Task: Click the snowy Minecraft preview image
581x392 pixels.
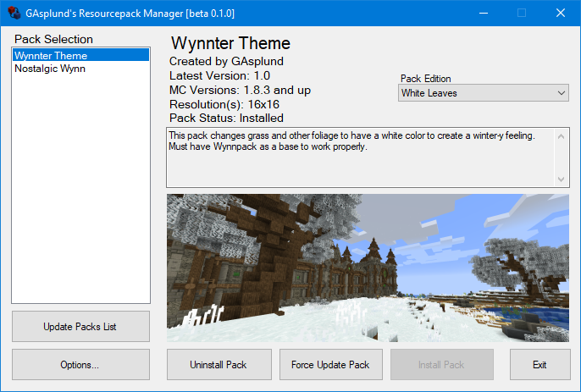Action: click(368, 268)
